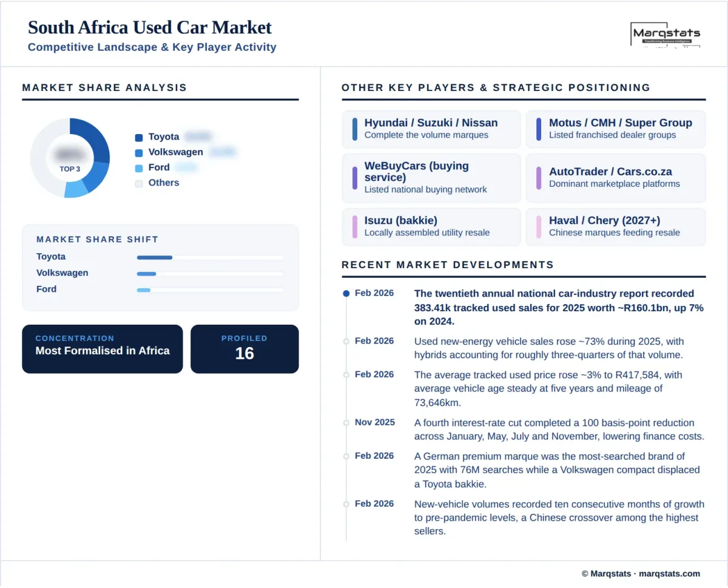Click 'Chinese marques feeding resale' subtitle
The width and height of the screenshot is (728, 588).
[615, 233]
